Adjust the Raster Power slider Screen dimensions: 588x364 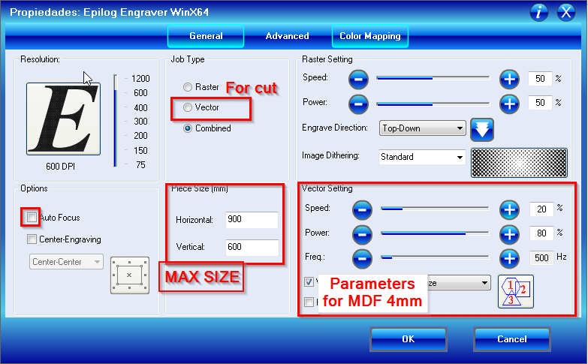click(x=433, y=104)
